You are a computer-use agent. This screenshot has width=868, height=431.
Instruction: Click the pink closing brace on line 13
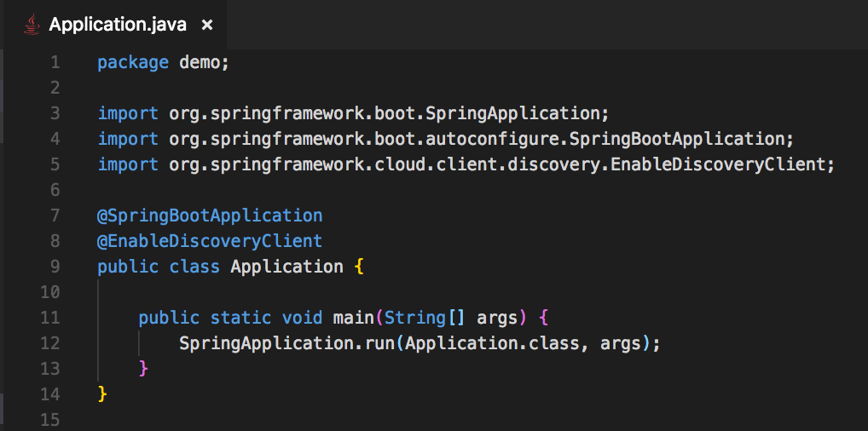pyautogui.click(x=144, y=369)
